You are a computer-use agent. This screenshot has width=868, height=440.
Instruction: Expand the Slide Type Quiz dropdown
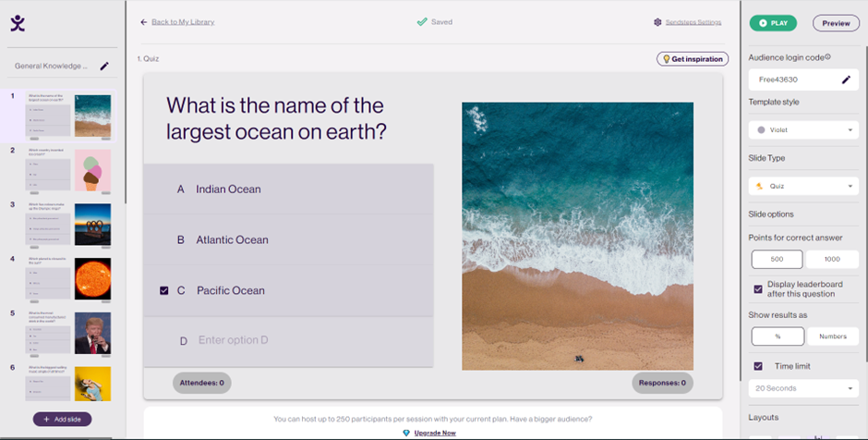point(803,186)
